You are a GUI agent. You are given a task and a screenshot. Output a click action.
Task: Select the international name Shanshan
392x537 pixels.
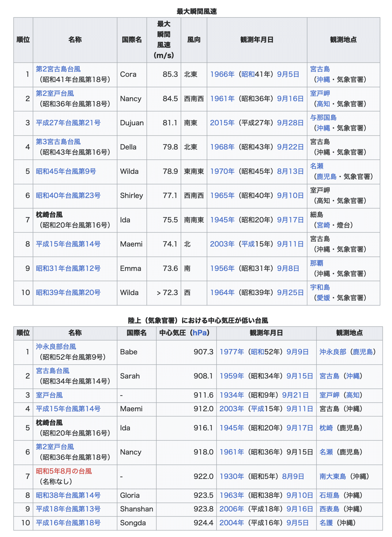(137, 509)
